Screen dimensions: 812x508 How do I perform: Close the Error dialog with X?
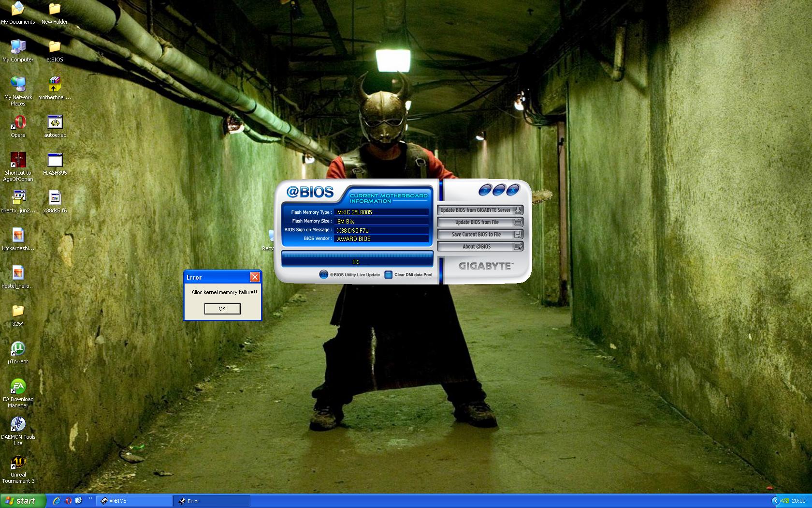tap(255, 277)
